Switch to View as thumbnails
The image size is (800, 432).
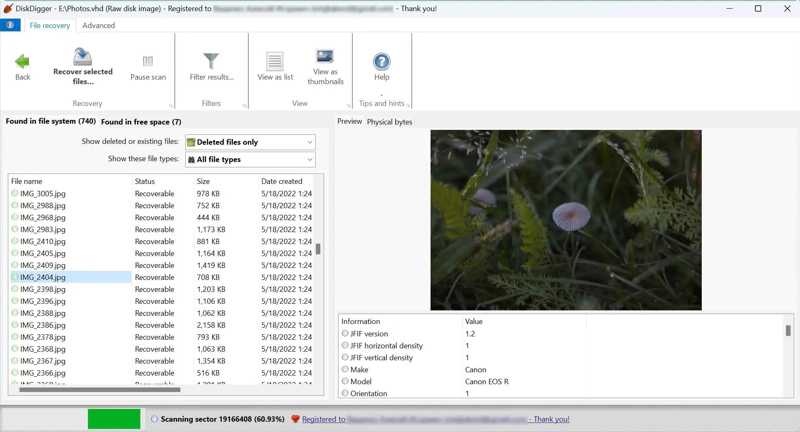[x=325, y=58]
